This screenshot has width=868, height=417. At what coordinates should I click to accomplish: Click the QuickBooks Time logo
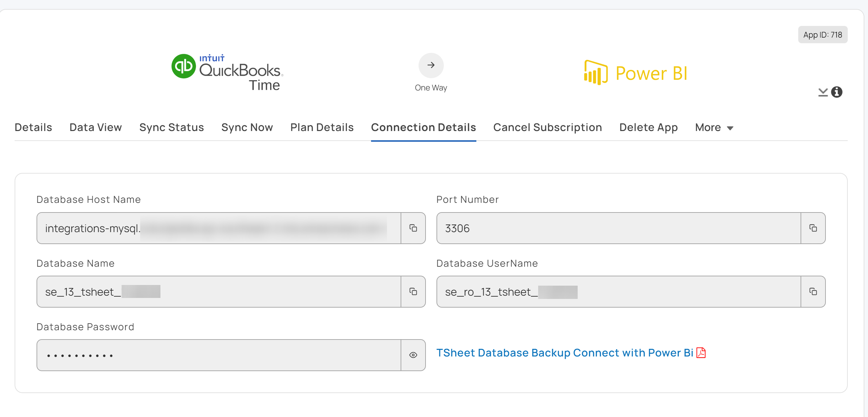point(228,72)
